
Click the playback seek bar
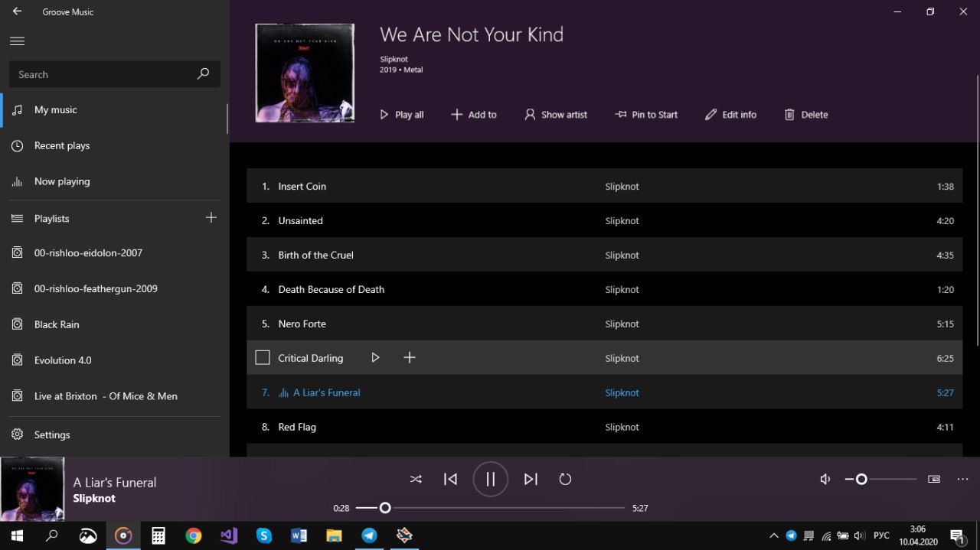click(x=490, y=508)
